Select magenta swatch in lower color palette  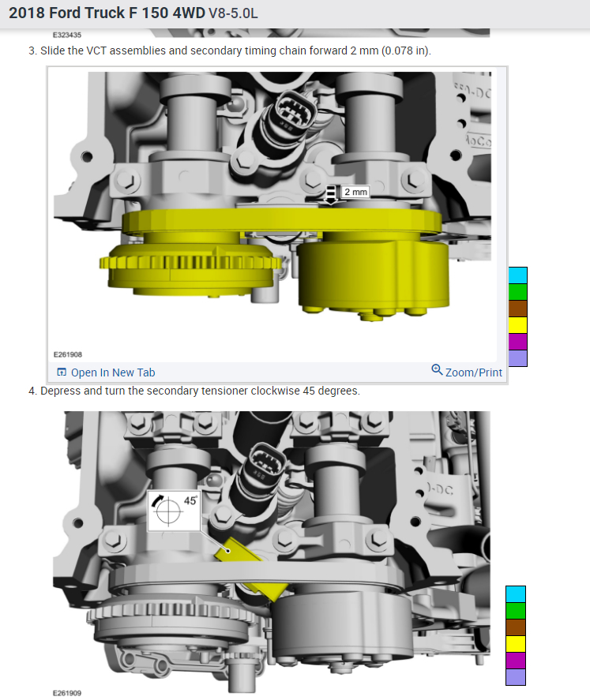point(516,661)
